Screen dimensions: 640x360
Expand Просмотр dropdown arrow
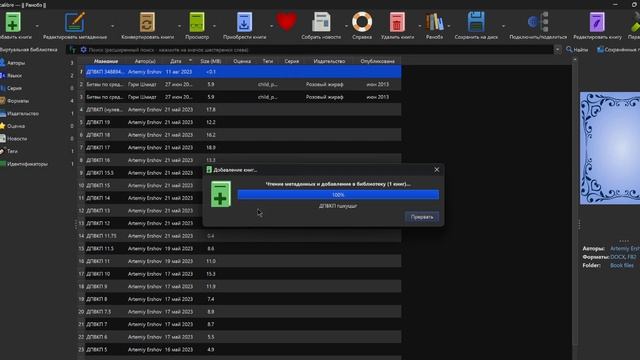click(214, 26)
